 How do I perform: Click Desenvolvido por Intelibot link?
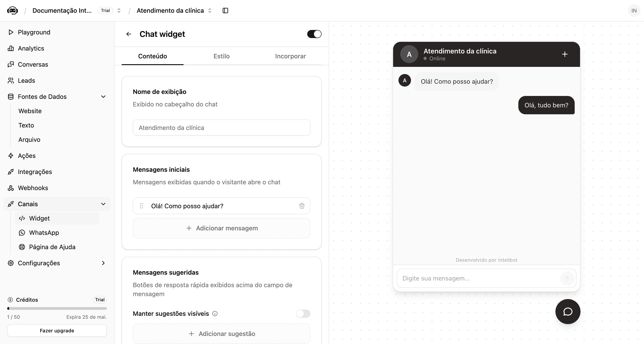[486, 260]
